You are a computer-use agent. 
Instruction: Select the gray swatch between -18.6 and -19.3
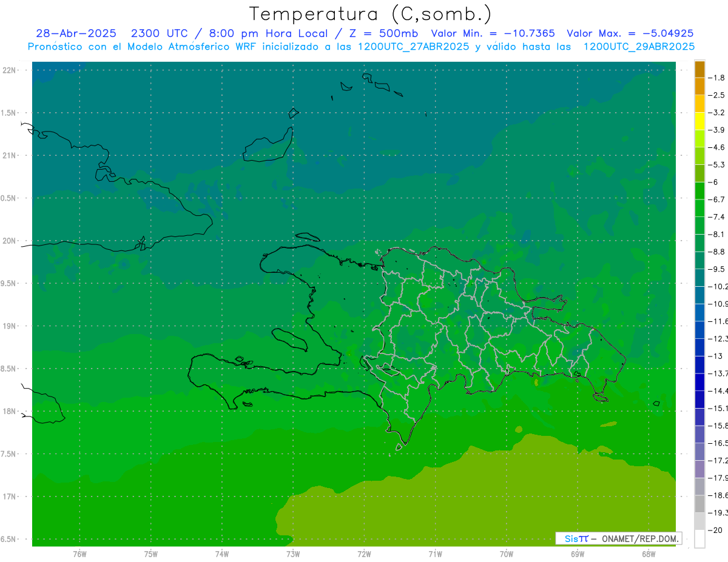pyautogui.click(x=699, y=504)
